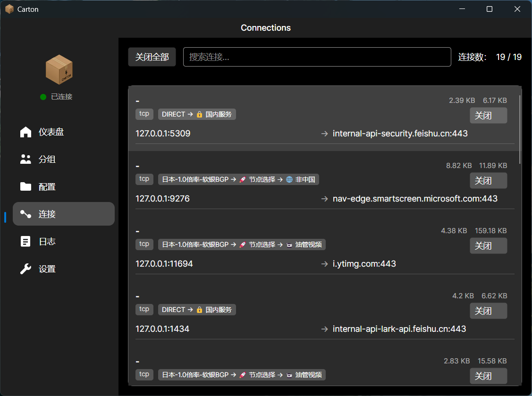Click destination nav-edge.smartscreen.microsoft.com:443

point(415,199)
